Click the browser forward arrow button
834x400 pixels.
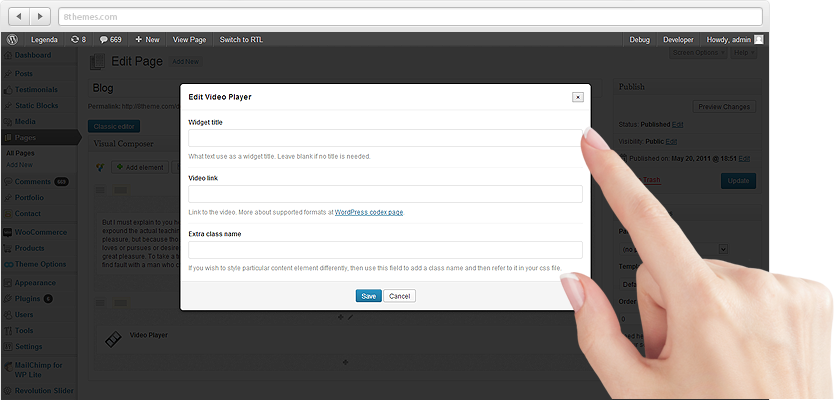tap(41, 17)
